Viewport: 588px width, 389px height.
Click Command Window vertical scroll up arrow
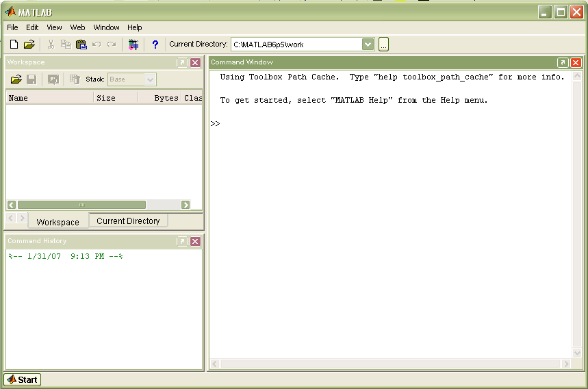[577, 76]
